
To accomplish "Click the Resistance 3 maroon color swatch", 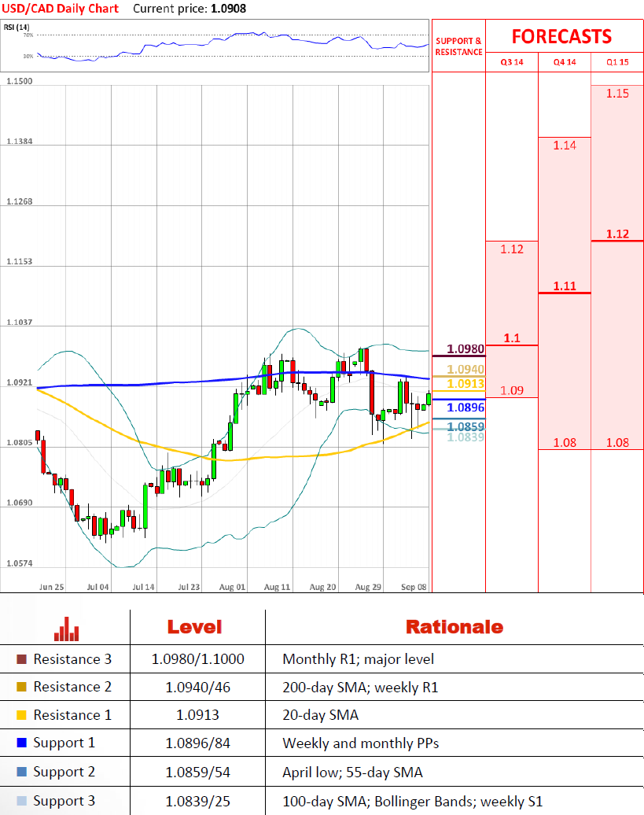I will 21,659.
